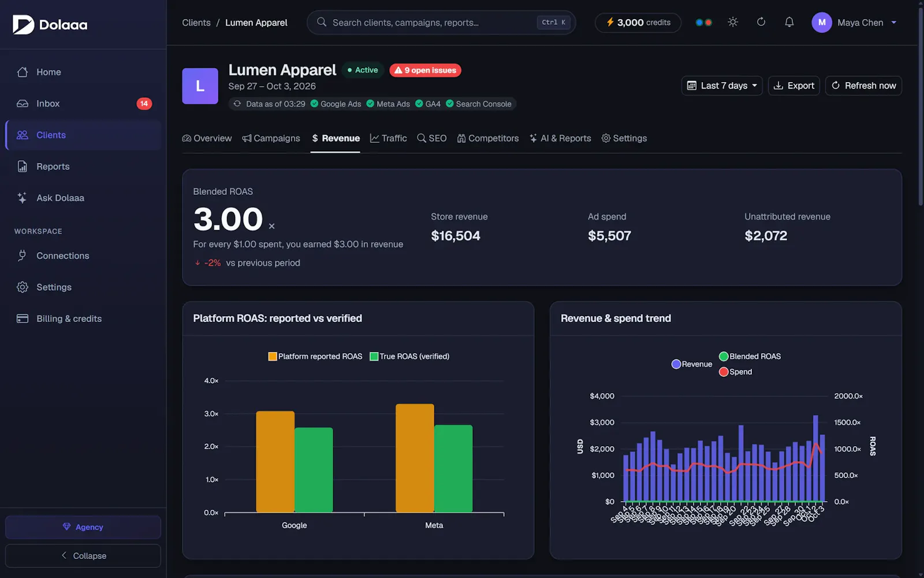Toggle Revenue series in trend legend
Viewport: 924px width, 578px height.
click(x=692, y=364)
